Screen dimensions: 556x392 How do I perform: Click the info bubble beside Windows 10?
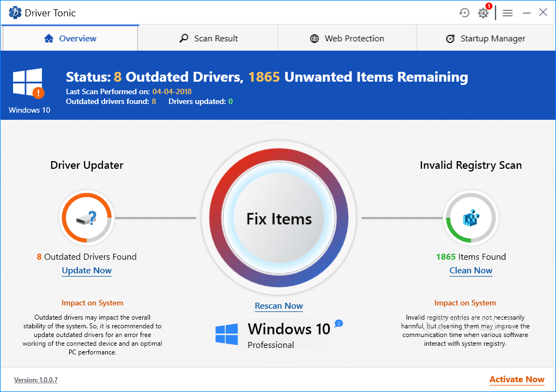[x=339, y=323]
